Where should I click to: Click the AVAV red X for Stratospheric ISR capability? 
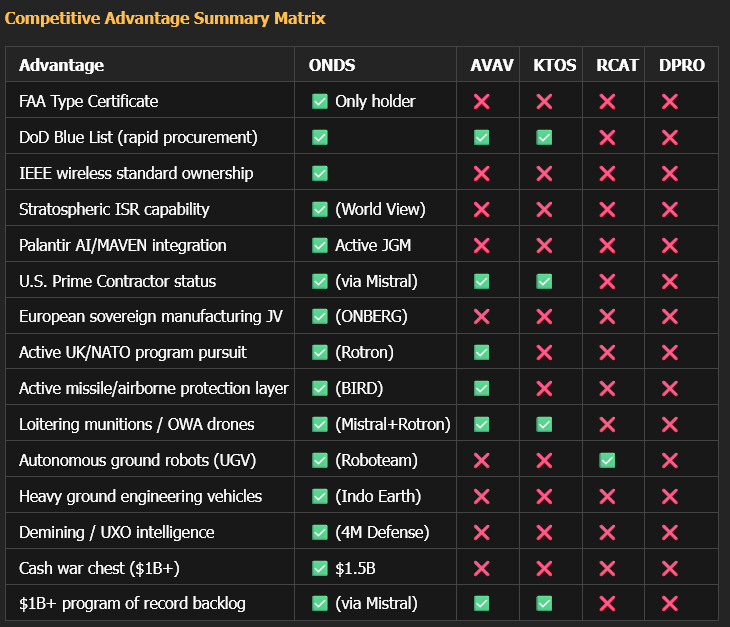tap(481, 209)
